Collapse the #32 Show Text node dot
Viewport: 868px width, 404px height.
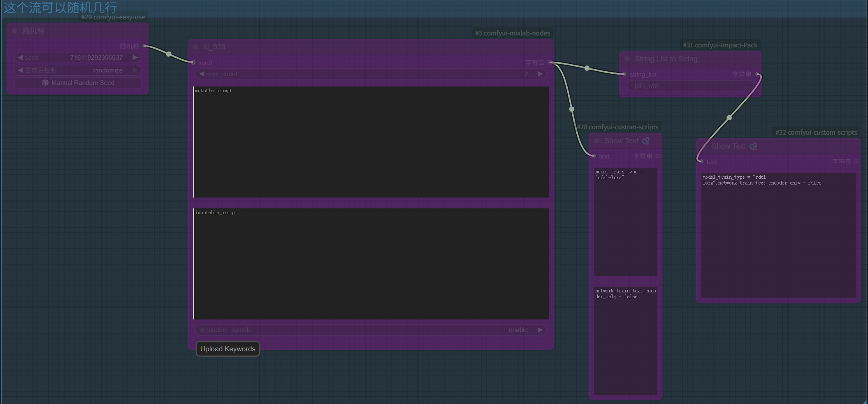[x=704, y=146]
